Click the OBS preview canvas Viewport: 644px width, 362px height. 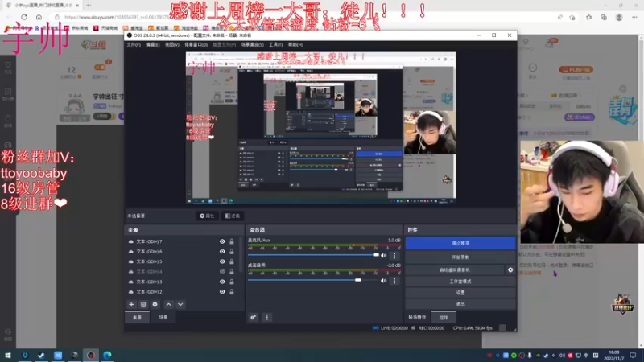[320, 128]
